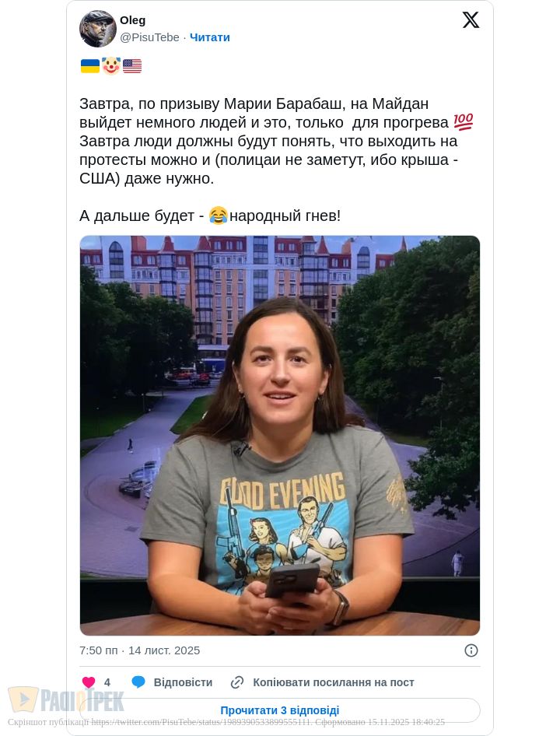The image size is (560, 736).
Task: Click the blue reply bubble icon
Action: point(138,682)
